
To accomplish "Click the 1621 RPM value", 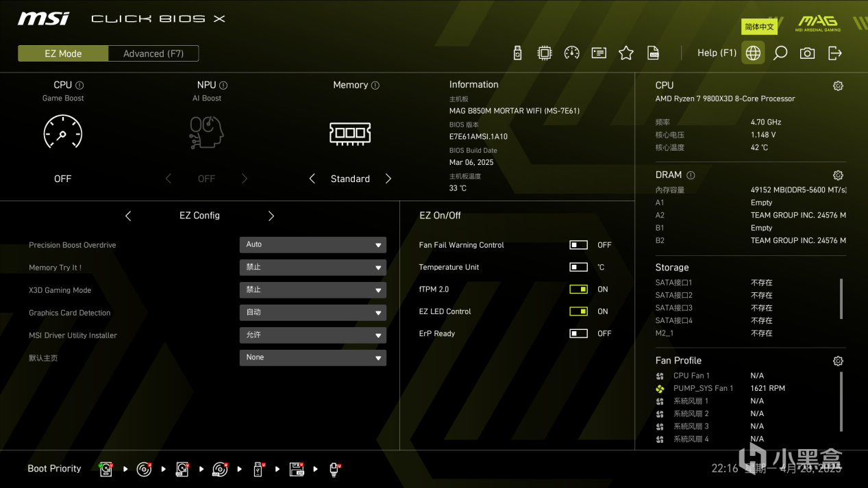I will (x=767, y=389).
